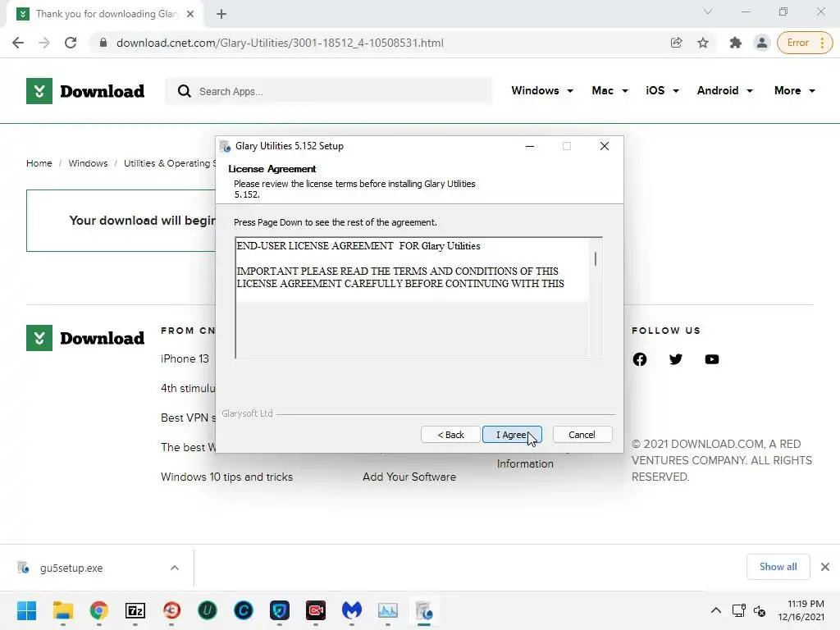This screenshot has width=840, height=630.
Task: Open the Home breadcrumb link
Action: click(39, 163)
